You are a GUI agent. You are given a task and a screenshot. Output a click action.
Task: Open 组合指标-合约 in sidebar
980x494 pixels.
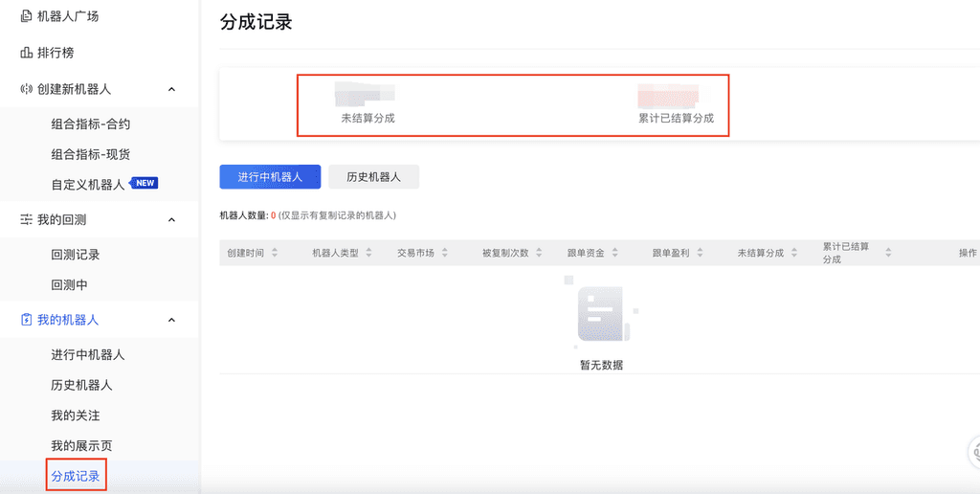pyautogui.click(x=90, y=123)
